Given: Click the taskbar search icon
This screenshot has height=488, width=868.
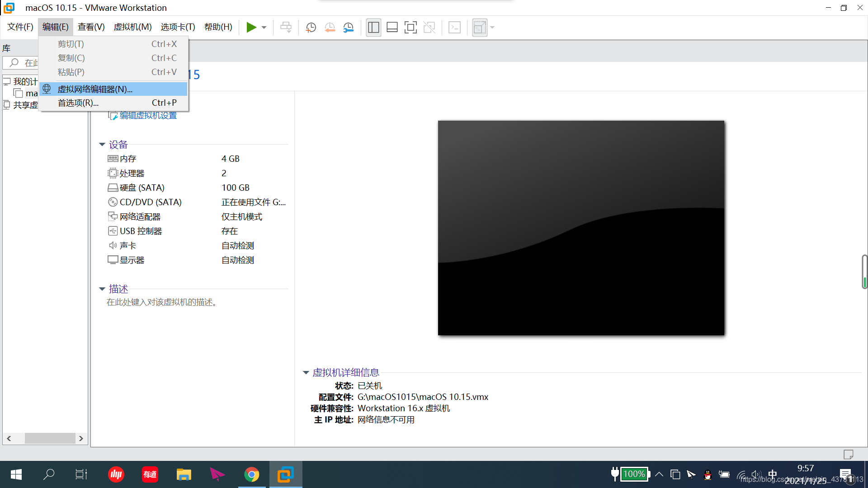Looking at the screenshot, I should click(48, 474).
